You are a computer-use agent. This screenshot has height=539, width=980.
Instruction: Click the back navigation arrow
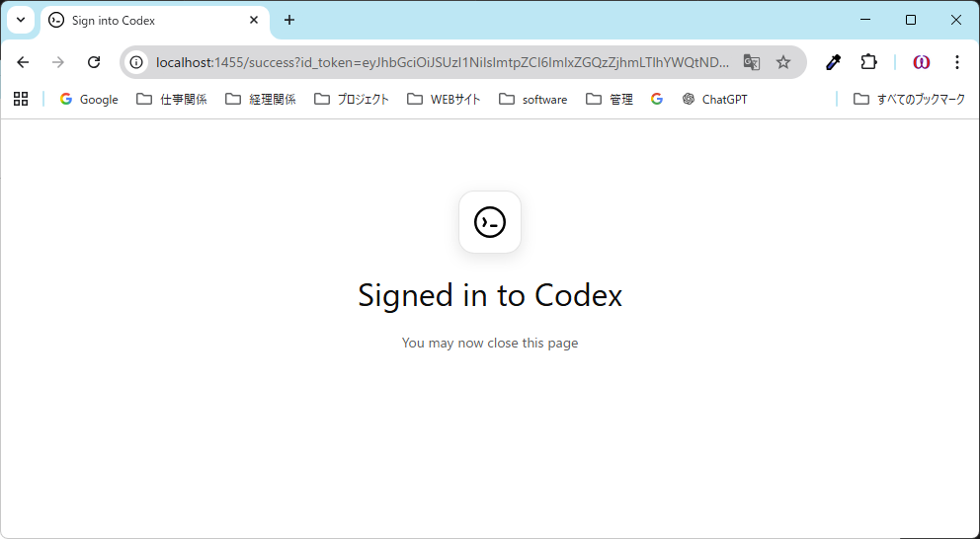[23, 62]
